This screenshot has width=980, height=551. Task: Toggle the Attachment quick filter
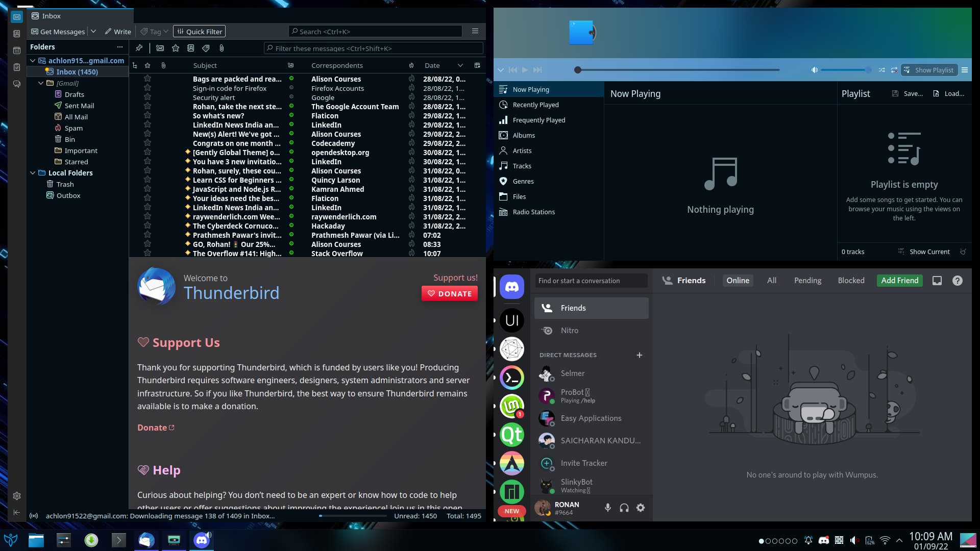(222, 48)
